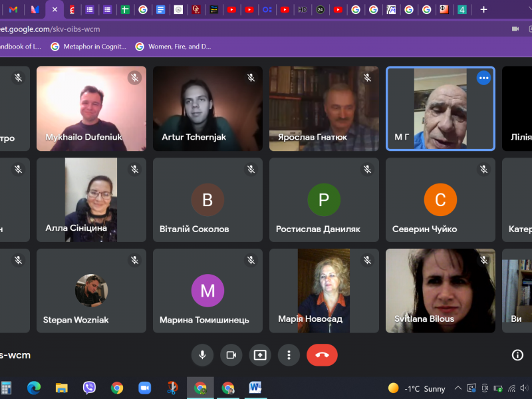This screenshot has height=399, width=532.
Task: Expand the system tray hidden icons chevron
Action: coord(458,388)
